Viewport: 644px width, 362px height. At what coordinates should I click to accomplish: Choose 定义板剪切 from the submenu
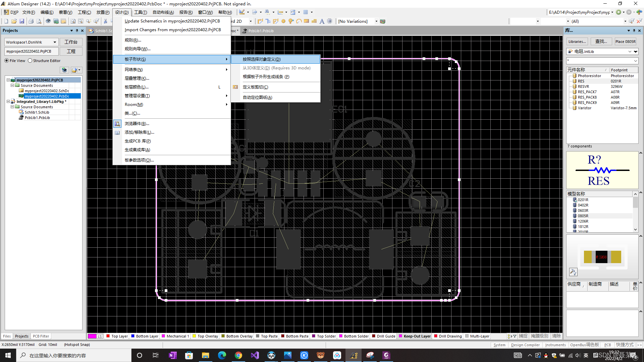(255, 87)
